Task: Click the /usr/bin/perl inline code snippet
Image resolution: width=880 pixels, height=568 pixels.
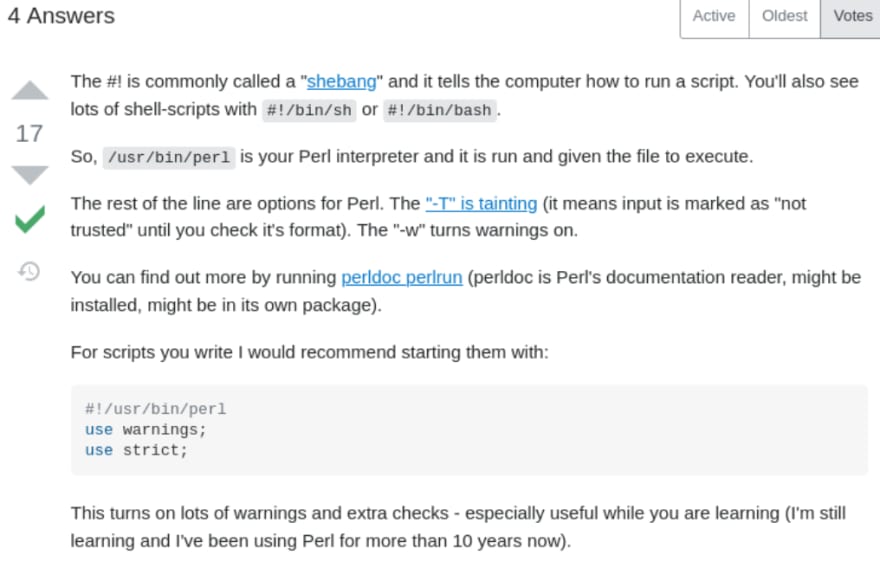Action: click(169, 157)
